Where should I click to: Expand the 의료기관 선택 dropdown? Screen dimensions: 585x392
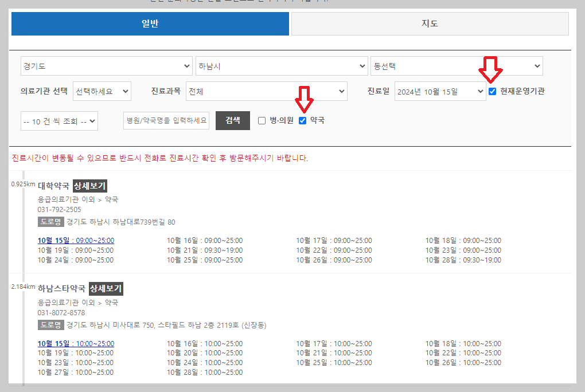(x=102, y=91)
